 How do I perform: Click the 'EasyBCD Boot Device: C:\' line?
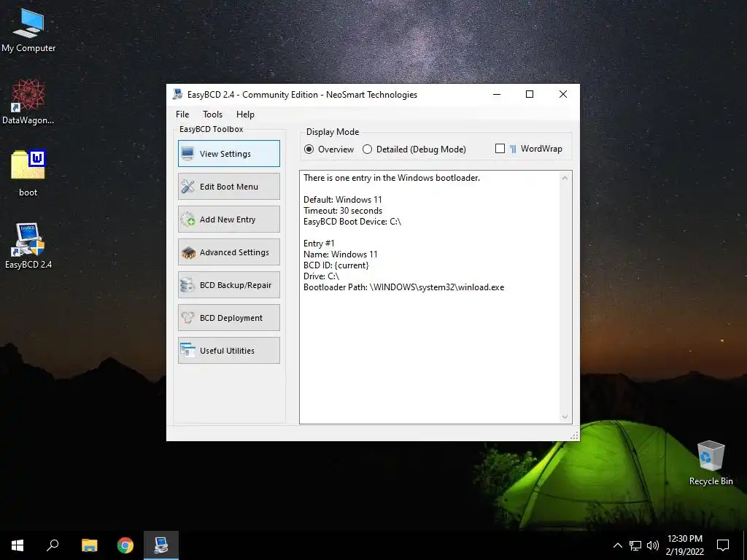352,222
